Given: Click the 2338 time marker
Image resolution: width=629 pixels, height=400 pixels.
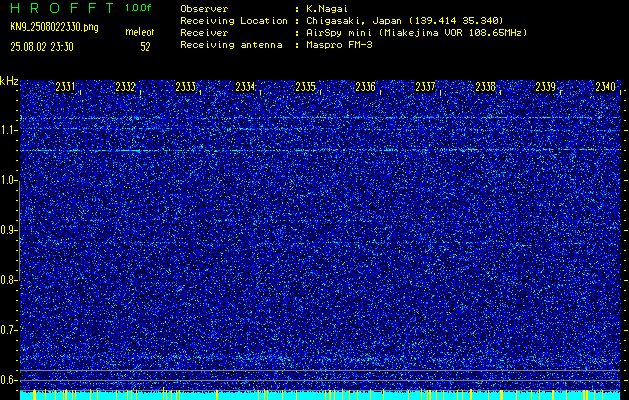Looking at the screenshot, I should (x=486, y=87).
